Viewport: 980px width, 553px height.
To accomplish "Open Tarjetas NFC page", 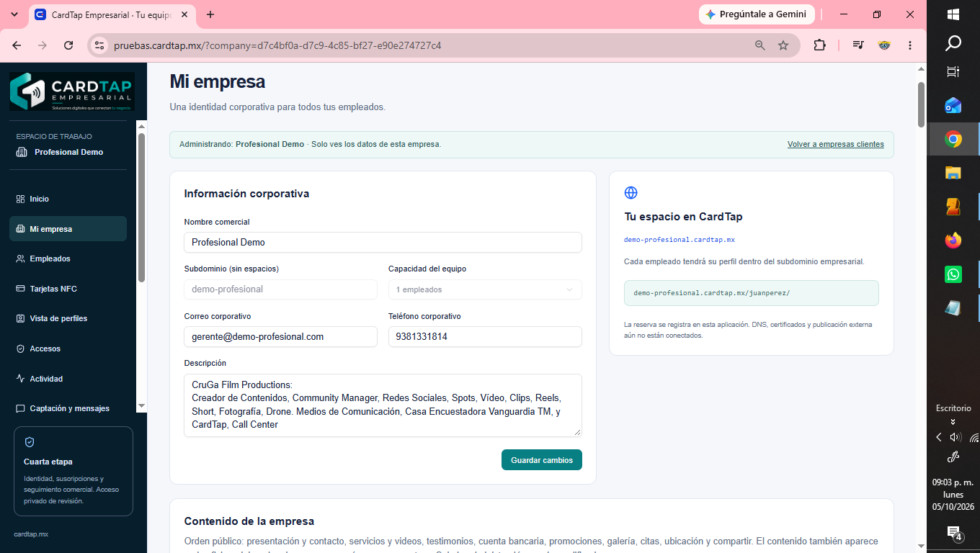I will [x=68, y=289].
